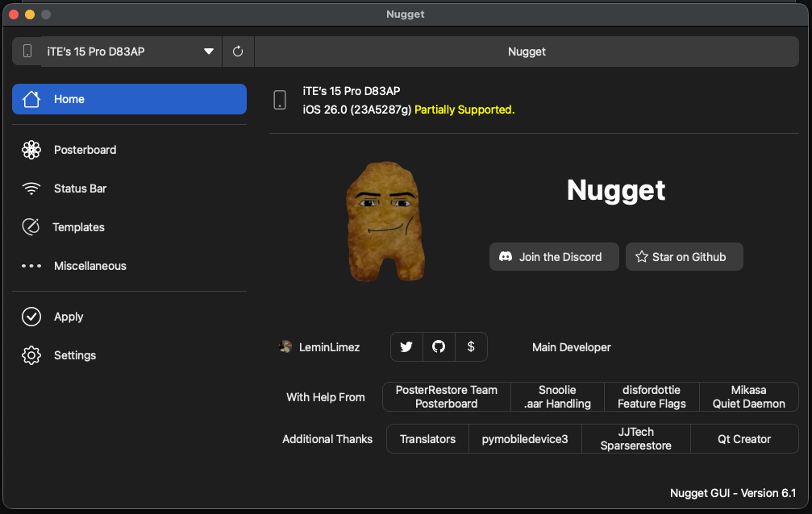Click the Additional Thanks label

327,439
